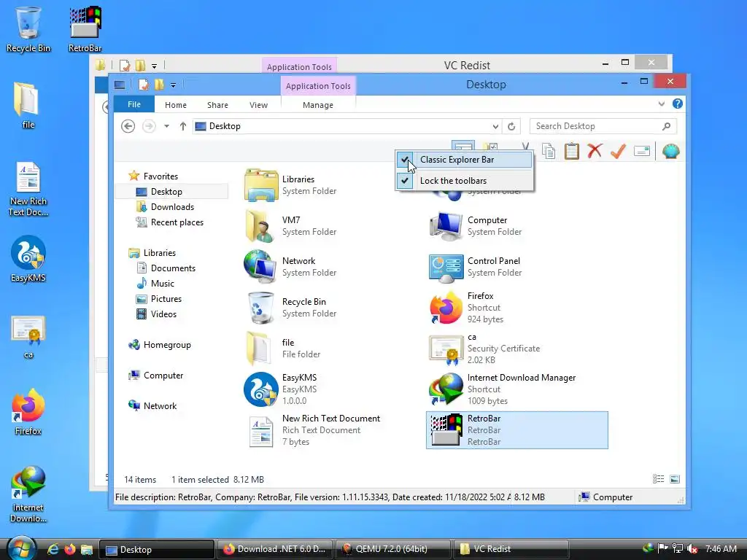The height and width of the screenshot is (560, 747).
Task: Toggle Lock the toolbars option
Action: click(x=464, y=181)
